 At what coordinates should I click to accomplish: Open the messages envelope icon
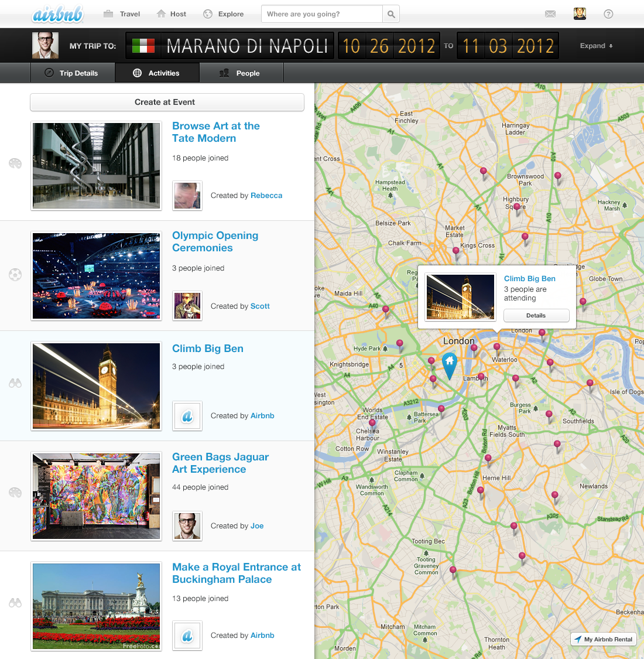coord(550,14)
